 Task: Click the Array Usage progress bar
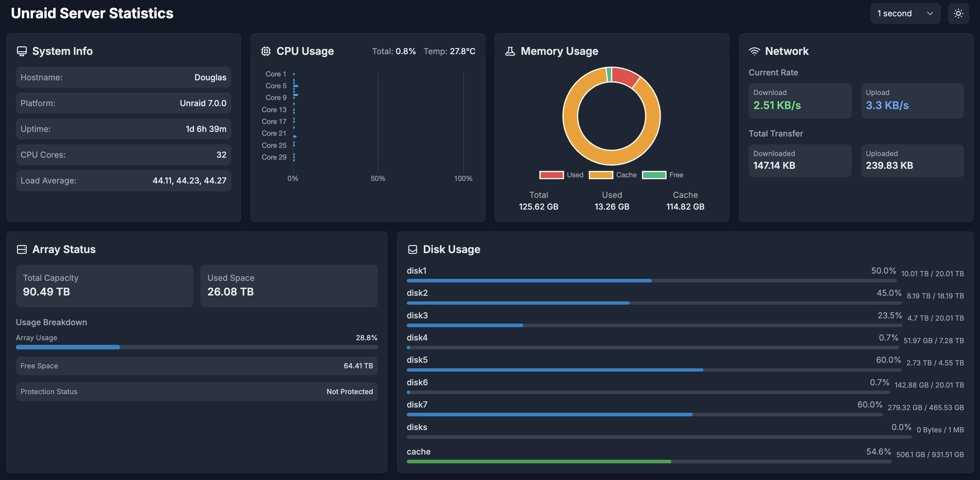[x=197, y=347]
